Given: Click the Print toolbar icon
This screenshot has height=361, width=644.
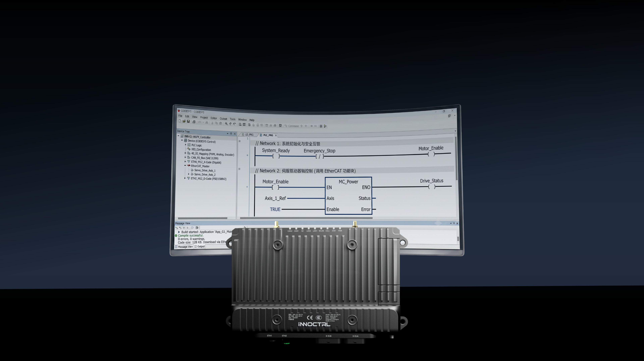Looking at the screenshot, I should (x=194, y=122).
